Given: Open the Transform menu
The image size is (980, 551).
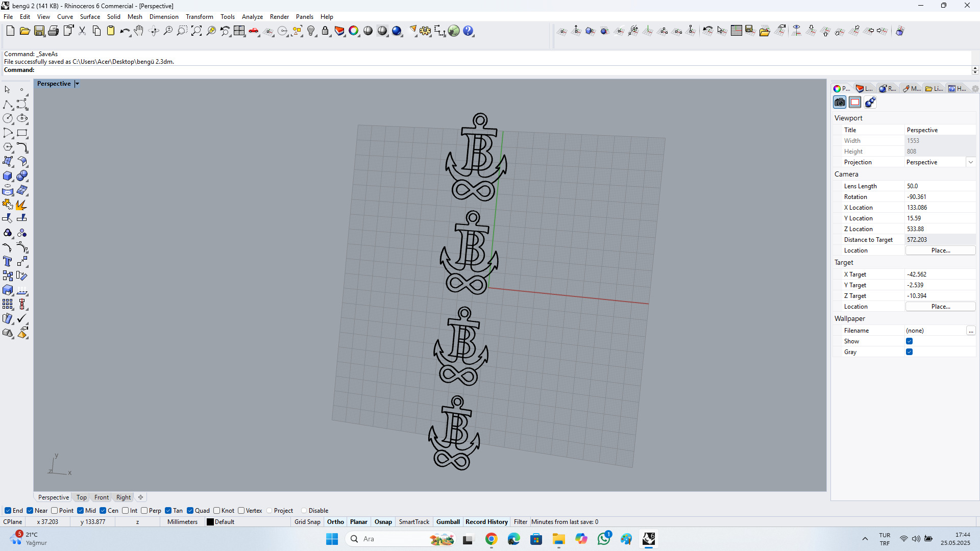Looking at the screenshot, I should tap(199, 17).
